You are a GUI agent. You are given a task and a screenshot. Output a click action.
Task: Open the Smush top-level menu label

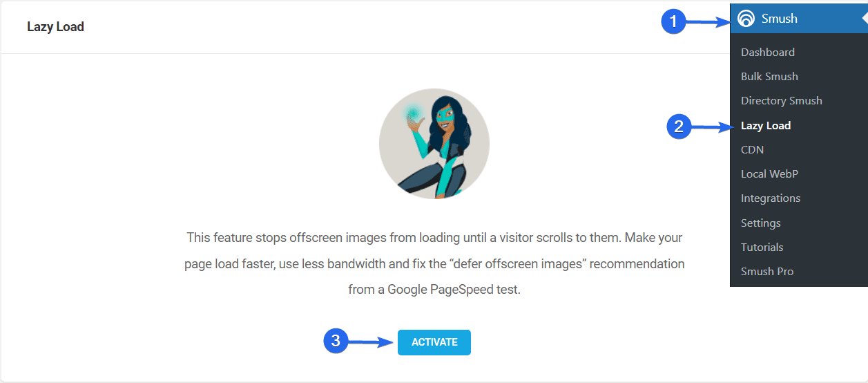(779, 19)
